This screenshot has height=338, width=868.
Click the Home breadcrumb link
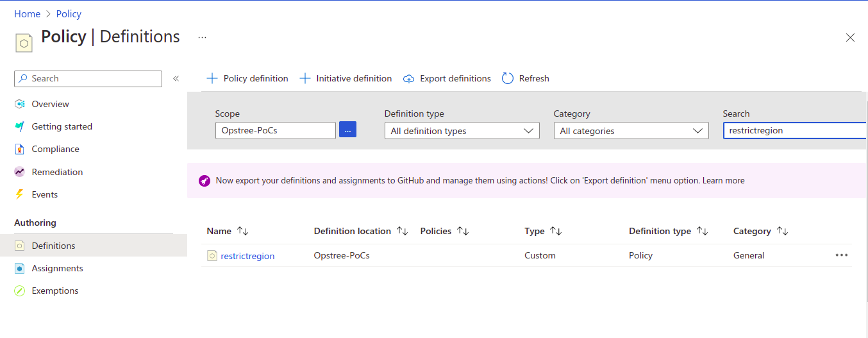pyautogui.click(x=27, y=14)
